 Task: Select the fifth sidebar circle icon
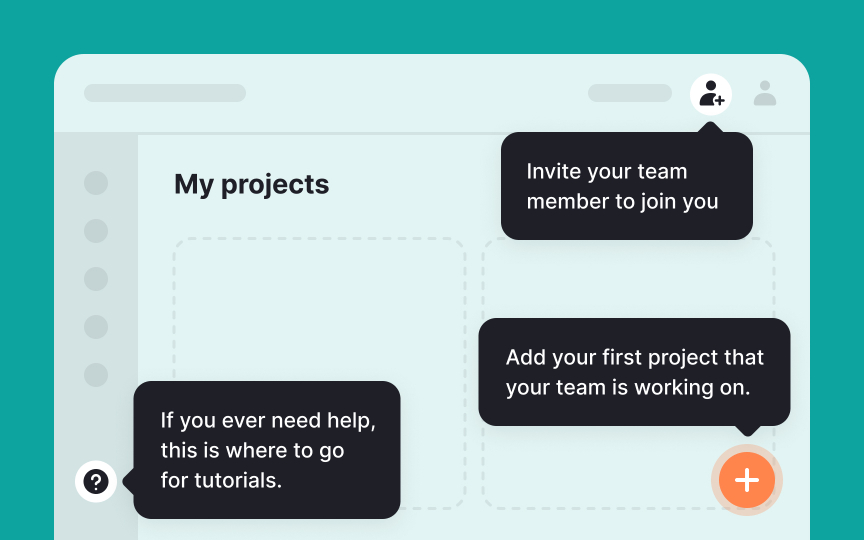click(96, 375)
